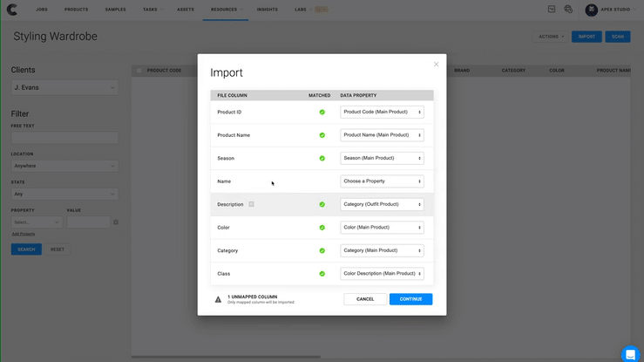
Task: Open the Season (Main Product) dropdown
Action: tap(382, 158)
